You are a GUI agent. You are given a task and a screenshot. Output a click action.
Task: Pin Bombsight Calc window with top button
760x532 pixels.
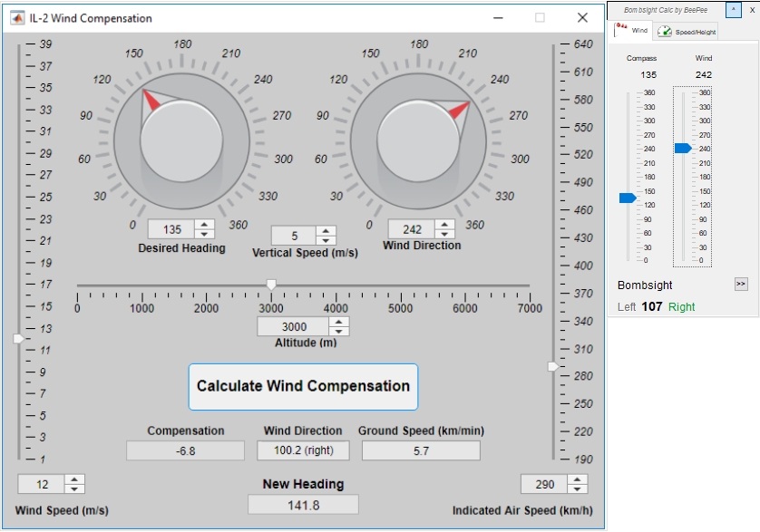(x=734, y=10)
